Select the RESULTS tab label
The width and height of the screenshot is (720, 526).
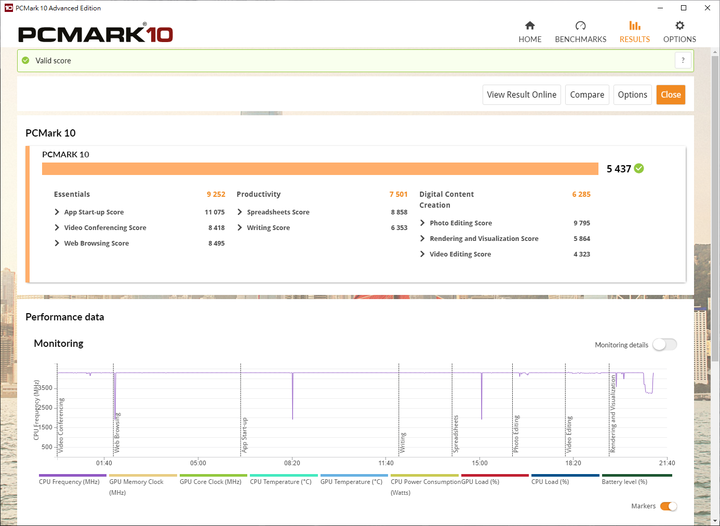tap(635, 39)
